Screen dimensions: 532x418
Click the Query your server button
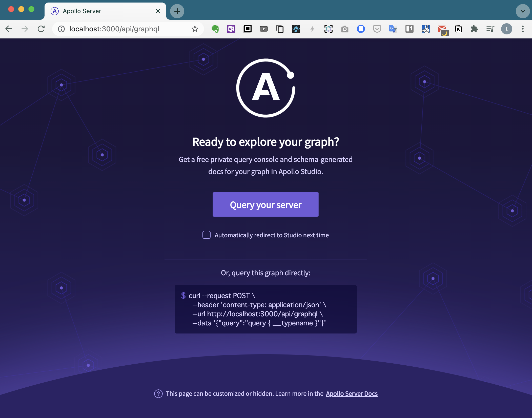(x=265, y=204)
